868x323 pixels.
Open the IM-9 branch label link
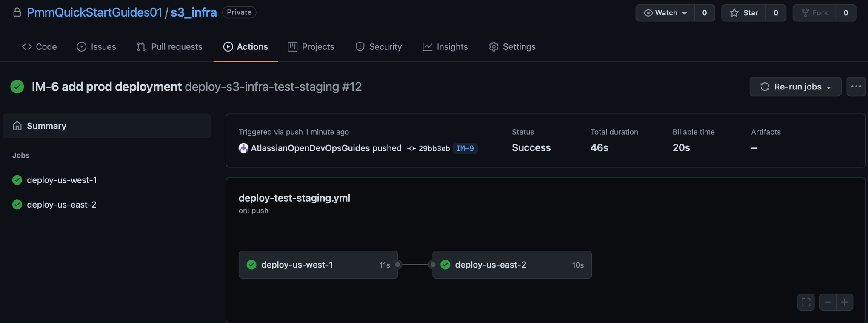[x=465, y=148]
